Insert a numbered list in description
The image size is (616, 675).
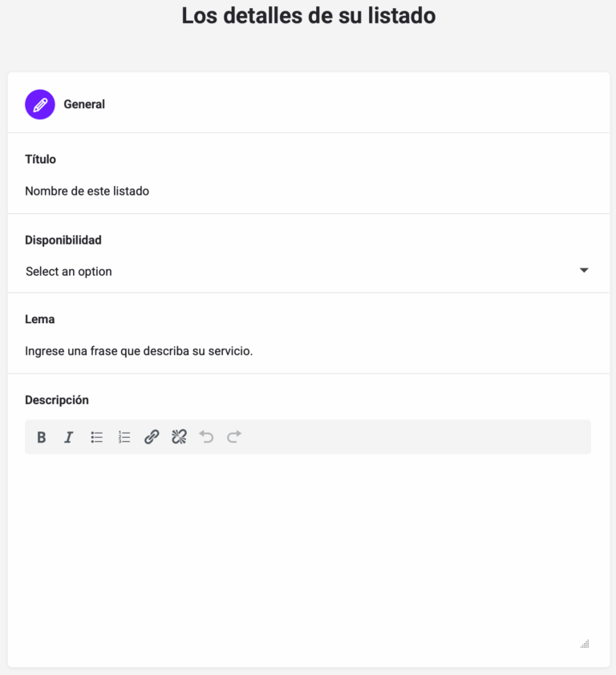pos(124,438)
